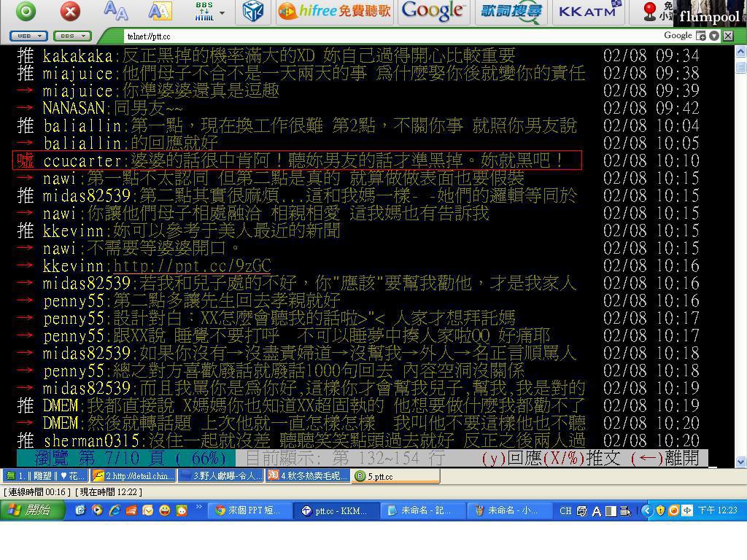Click the red-orange quick launch icon
This screenshot has height=560, width=747.
(131, 510)
